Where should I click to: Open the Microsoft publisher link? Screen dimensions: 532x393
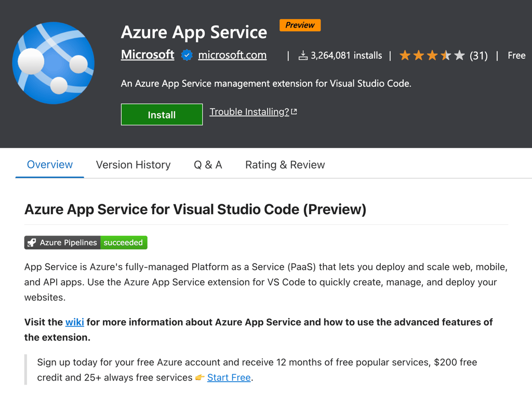tap(148, 55)
